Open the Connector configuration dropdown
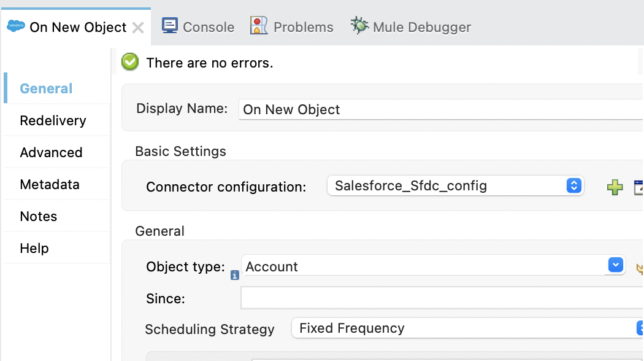This screenshot has width=644, height=361. click(574, 185)
